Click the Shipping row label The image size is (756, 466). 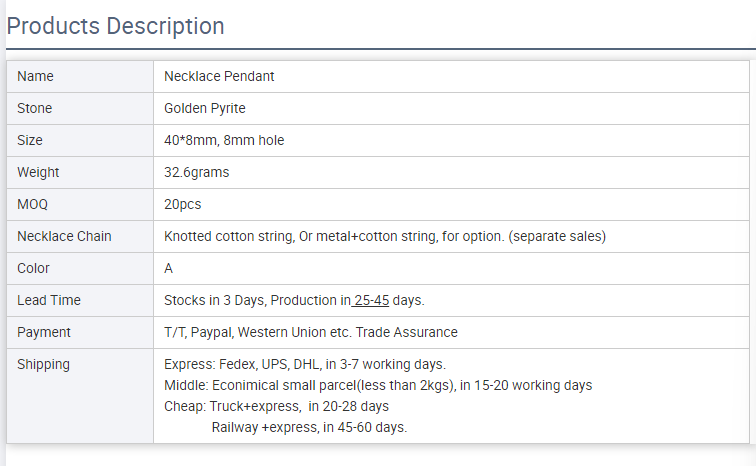(44, 364)
